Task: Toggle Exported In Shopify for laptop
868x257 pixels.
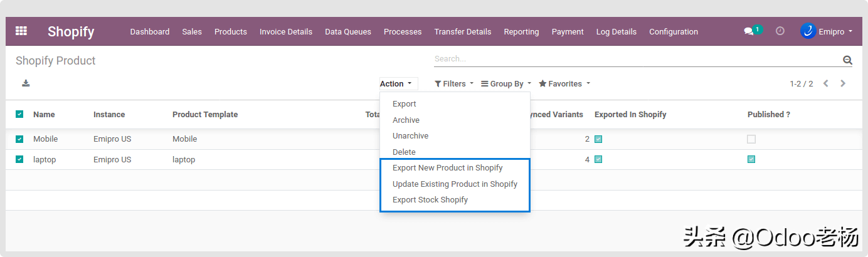Action: 598,159
